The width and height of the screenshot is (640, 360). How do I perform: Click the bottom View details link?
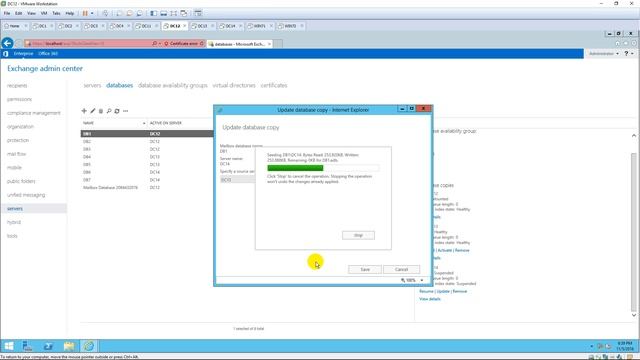[x=430, y=299]
